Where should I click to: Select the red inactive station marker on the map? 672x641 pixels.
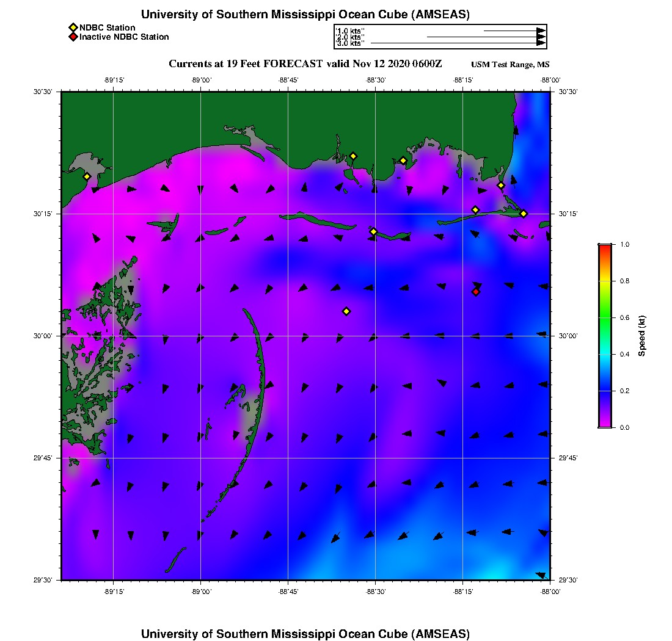476,292
